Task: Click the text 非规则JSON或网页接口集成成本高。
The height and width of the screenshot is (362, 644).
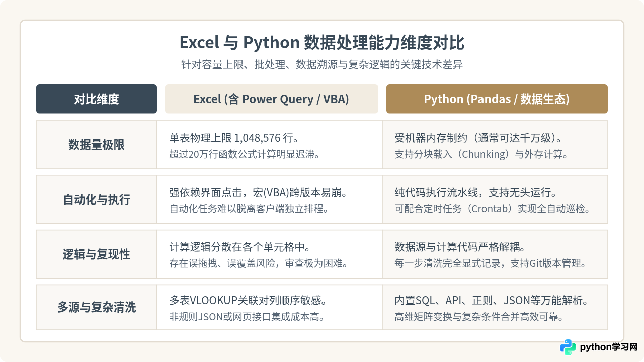Action: (247, 317)
